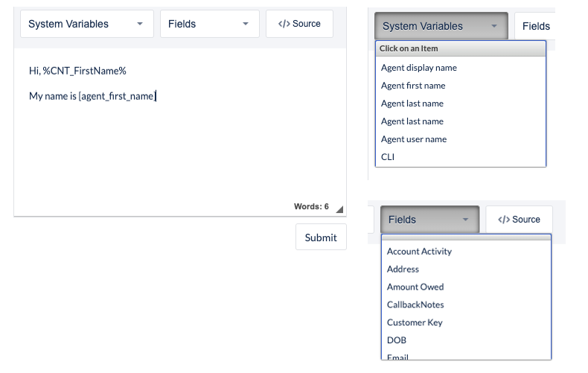The image size is (588, 373).
Task: Click the resize handle at the editor corner
Action: click(340, 209)
